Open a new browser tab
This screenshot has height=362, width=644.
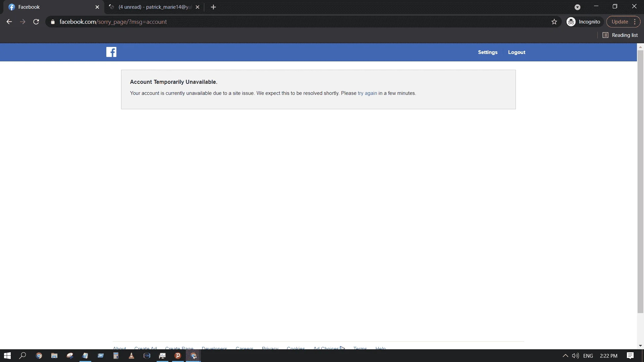(213, 7)
